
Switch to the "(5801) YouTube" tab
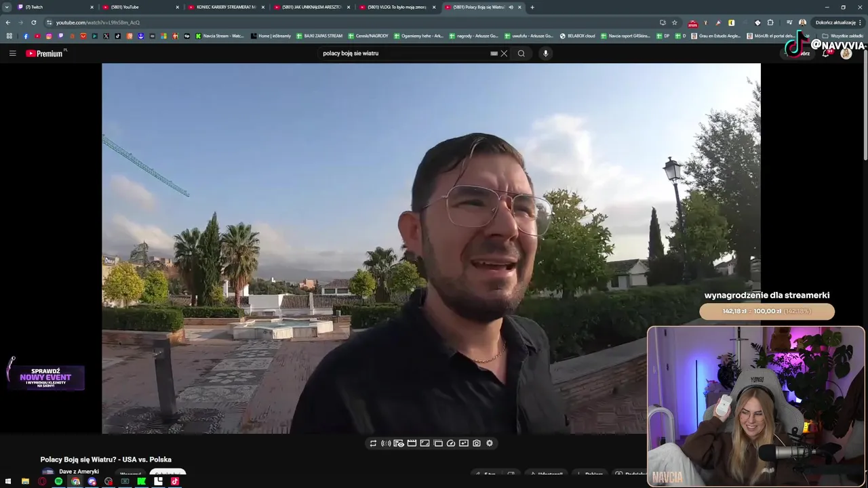pos(140,7)
